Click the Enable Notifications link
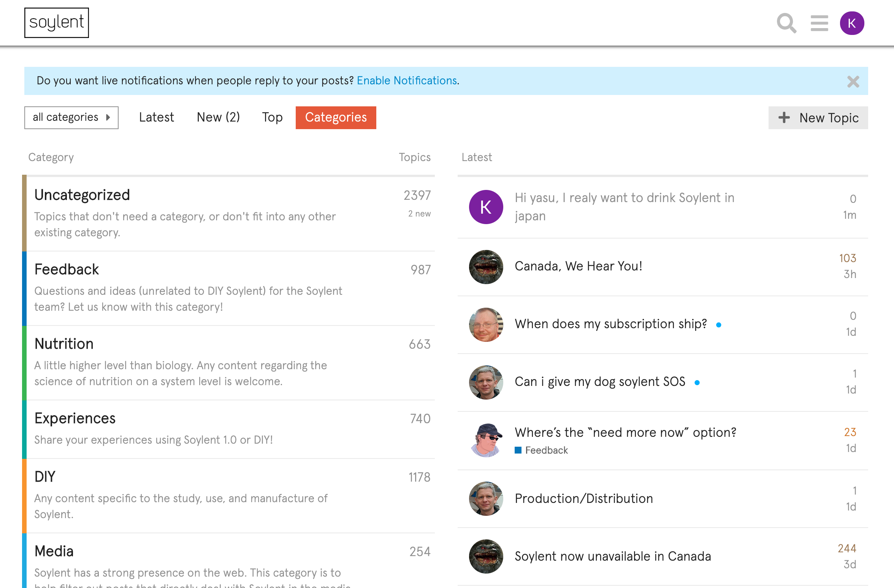The width and height of the screenshot is (894, 588). 407,81
